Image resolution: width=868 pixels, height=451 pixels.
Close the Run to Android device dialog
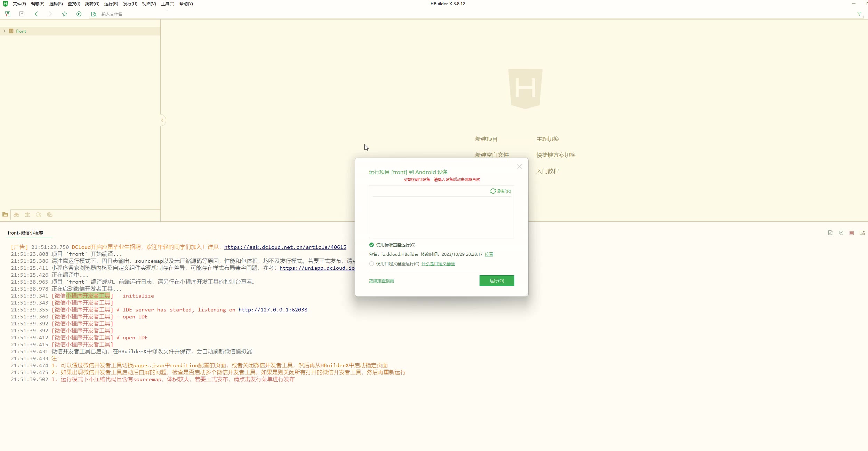520,167
